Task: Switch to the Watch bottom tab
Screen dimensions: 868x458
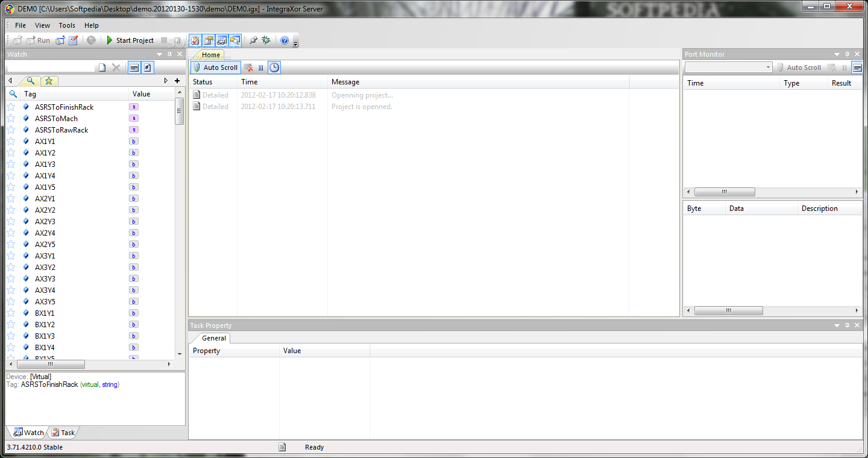Action: (x=28, y=432)
